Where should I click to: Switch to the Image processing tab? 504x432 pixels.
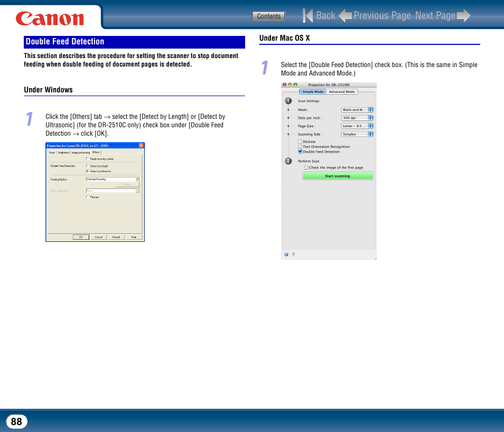pos(81,153)
